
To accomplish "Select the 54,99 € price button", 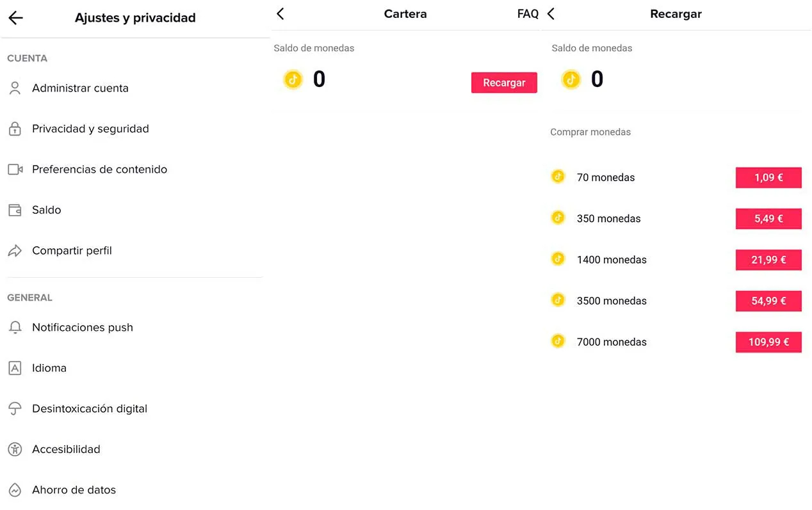I will coord(768,301).
